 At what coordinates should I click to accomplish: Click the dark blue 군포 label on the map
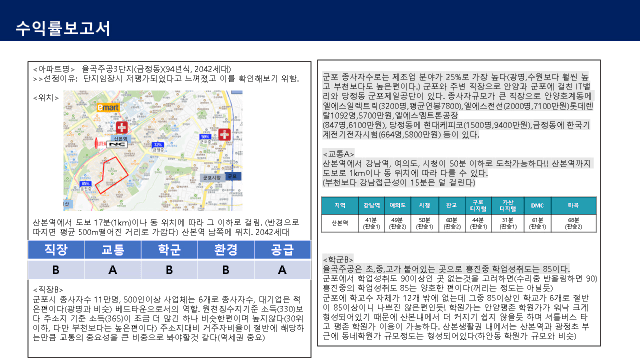pos(233,176)
